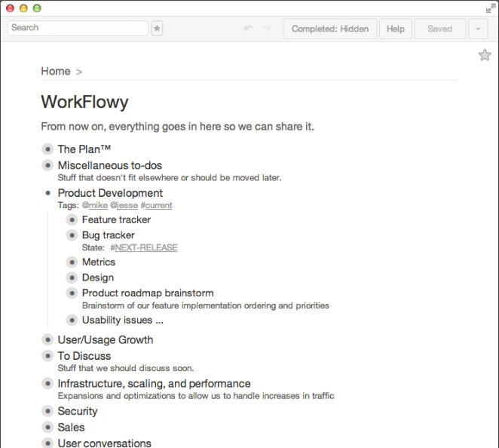Filter by the #NEXT-RELEASE tag
The image size is (499, 448).
[144, 247]
